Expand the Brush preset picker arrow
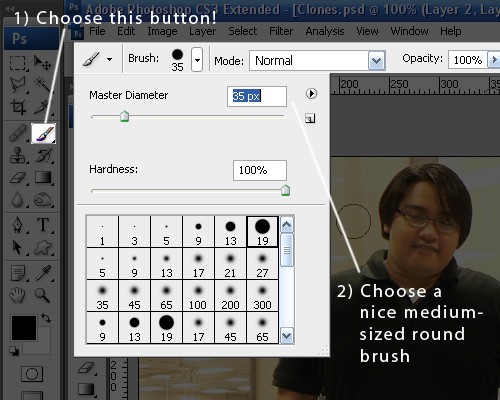Screen dimensions: 500x400 [x=197, y=60]
